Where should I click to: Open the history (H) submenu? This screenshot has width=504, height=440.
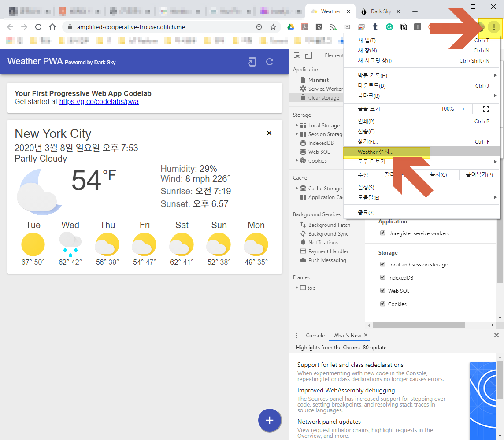pos(421,75)
